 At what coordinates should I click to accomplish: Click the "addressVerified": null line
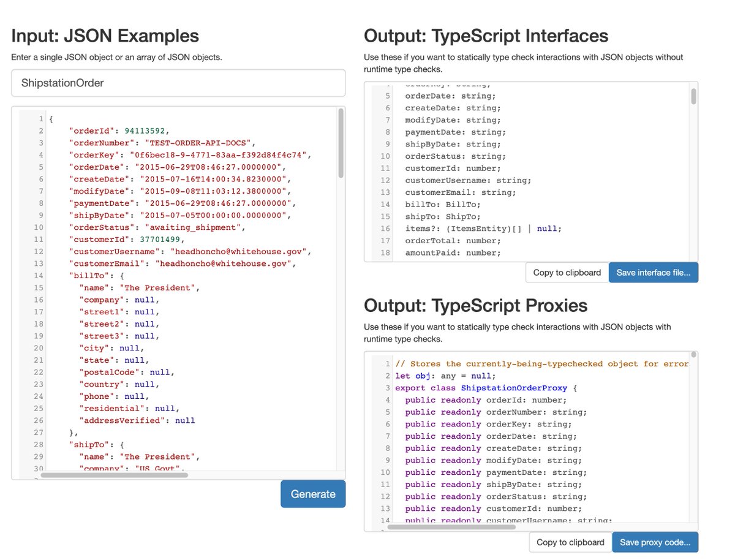[x=137, y=421]
